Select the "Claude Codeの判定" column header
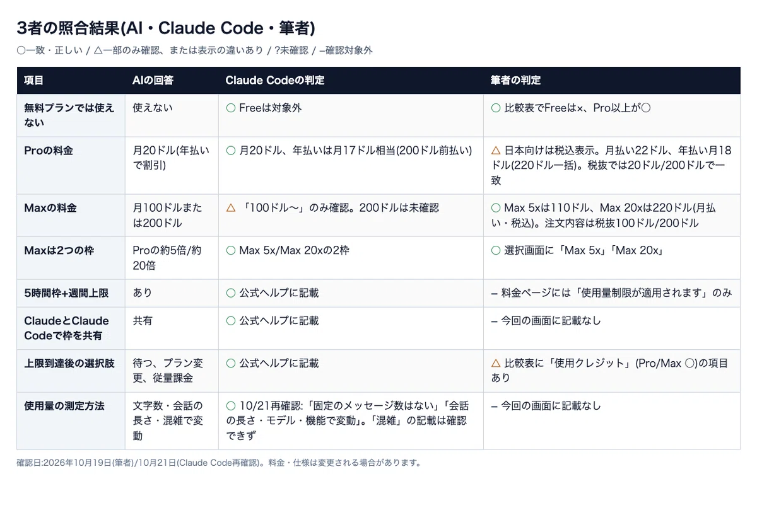The height and width of the screenshot is (532, 757). click(x=351, y=81)
